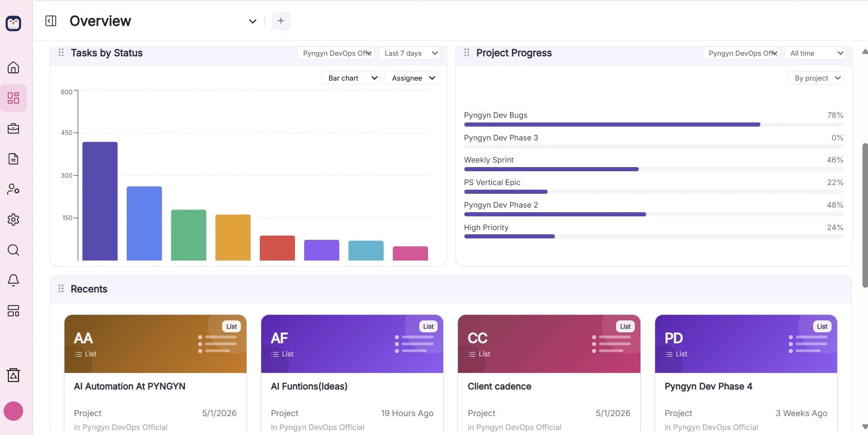
Task: Grab the Recents section drag handle
Action: tap(61, 289)
